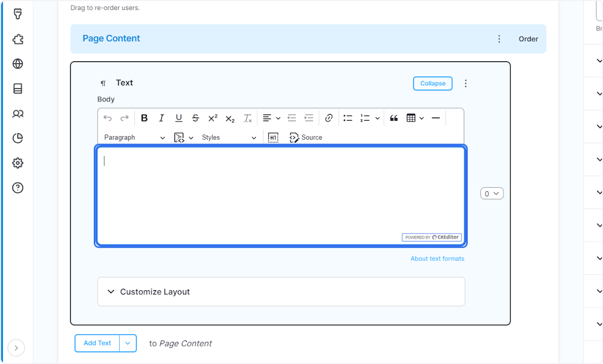Insert a link using the link icon

[x=329, y=117]
